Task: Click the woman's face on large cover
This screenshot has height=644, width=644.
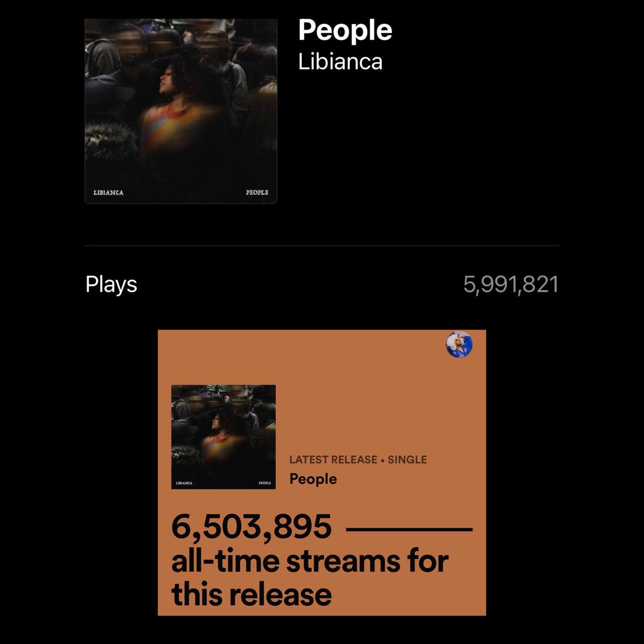Action: point(167,79)
